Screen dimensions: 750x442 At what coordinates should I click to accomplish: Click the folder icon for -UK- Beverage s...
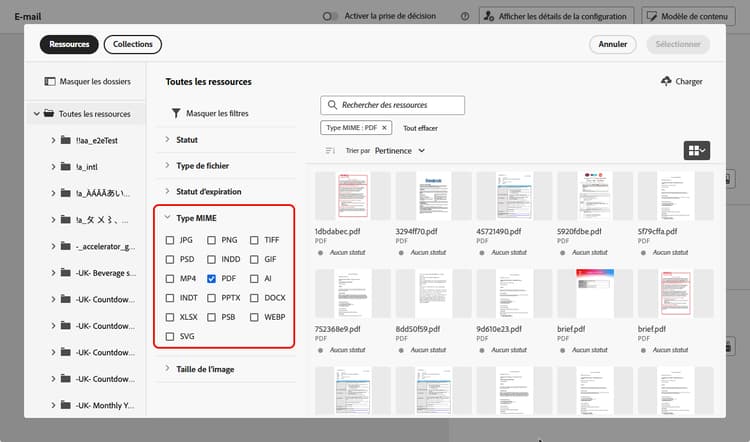[x=66, y=273]
